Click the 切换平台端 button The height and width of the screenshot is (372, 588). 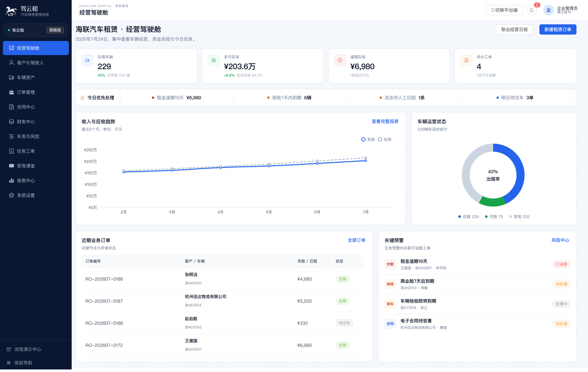[504, 10]
